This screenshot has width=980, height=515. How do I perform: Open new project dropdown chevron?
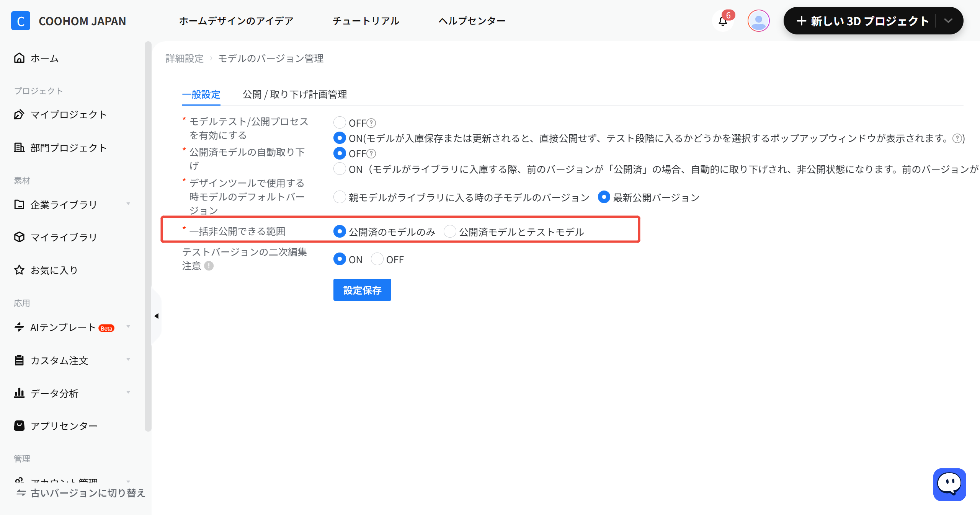[x=948, y=21]
